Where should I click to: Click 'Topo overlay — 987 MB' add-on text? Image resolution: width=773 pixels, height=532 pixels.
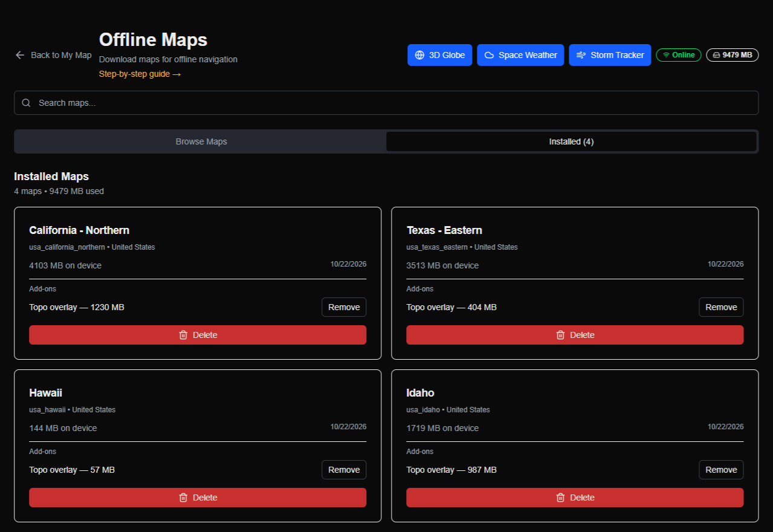pos(451,470)
